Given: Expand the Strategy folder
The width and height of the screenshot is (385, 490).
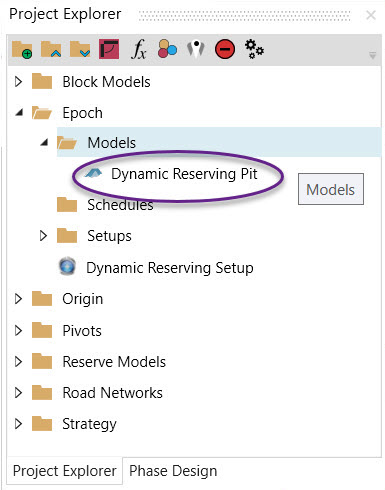Looking at the screenshot, I should point(18,424).
